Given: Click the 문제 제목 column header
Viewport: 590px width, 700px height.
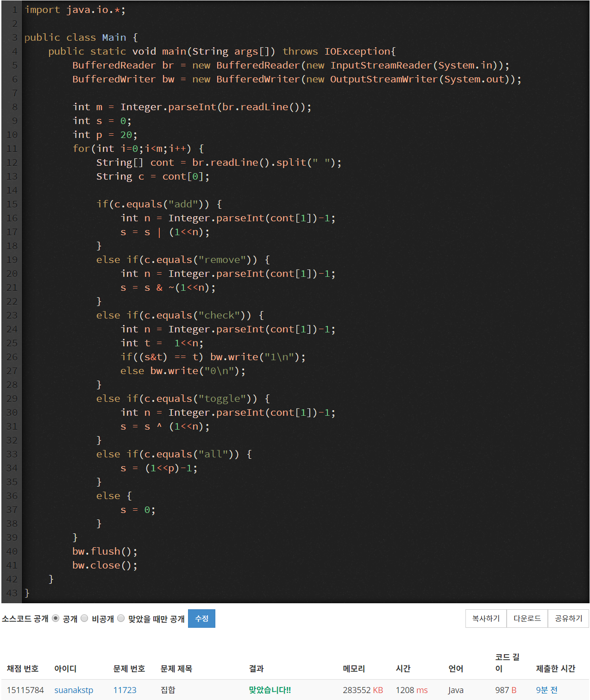Looking at the screenshot, I should click(176, 669).
